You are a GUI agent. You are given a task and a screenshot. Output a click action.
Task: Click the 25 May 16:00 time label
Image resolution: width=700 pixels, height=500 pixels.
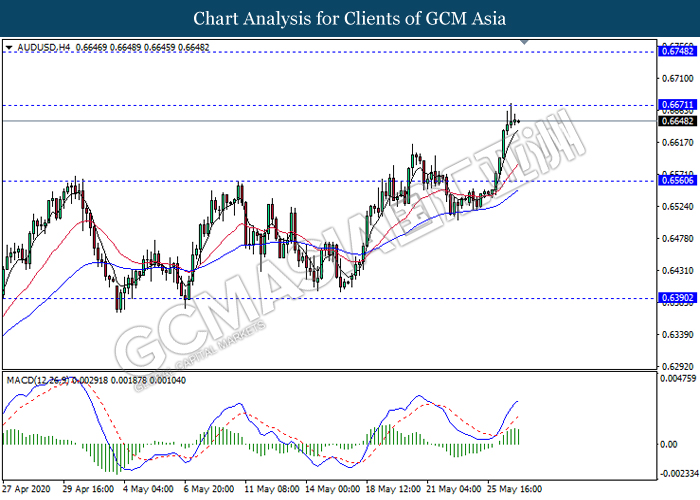click(515, 489)
